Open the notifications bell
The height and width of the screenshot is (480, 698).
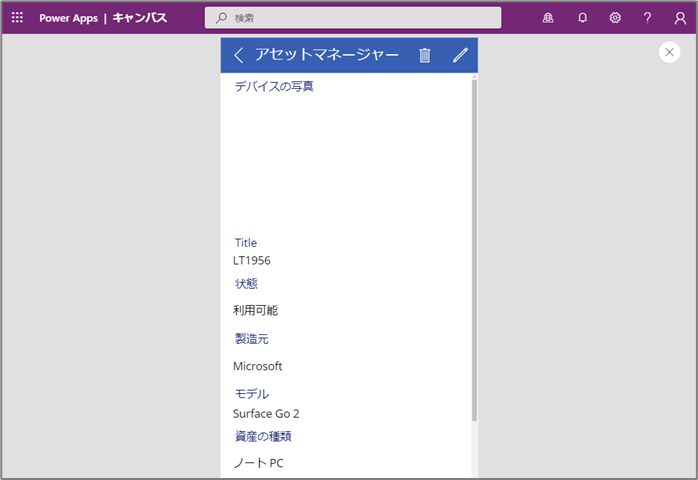pos(582,18)
